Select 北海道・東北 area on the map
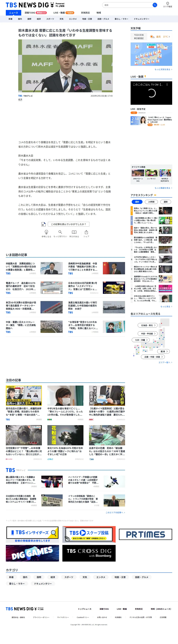The image size is (178, 644). pyautogui.click(x=148, y=325)
